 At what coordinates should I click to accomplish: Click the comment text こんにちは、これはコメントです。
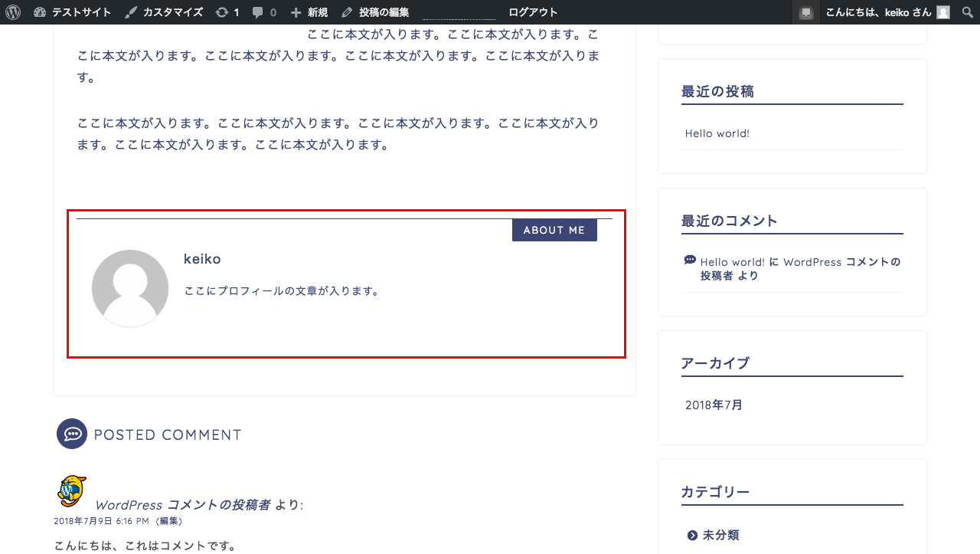click(145, 546)
